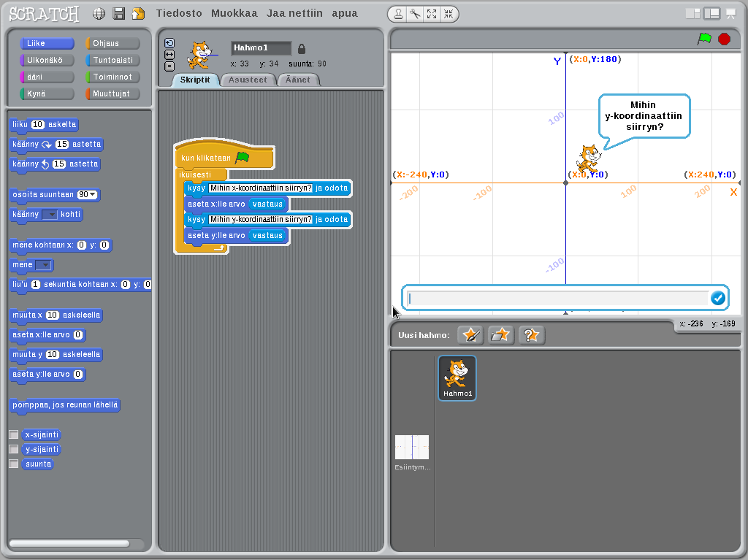Click the kun klikataan hat block

point(224,156)
